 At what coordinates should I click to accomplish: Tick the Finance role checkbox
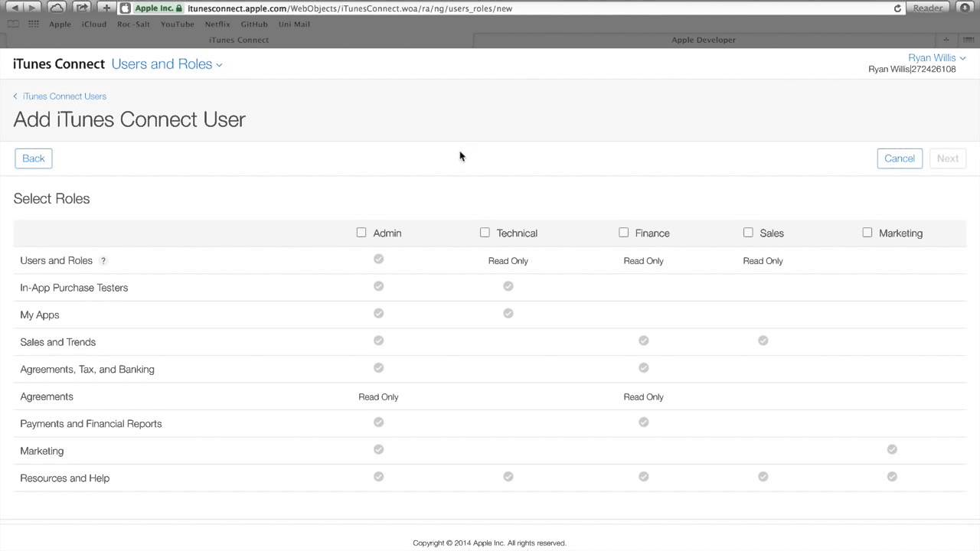point(623,232)
